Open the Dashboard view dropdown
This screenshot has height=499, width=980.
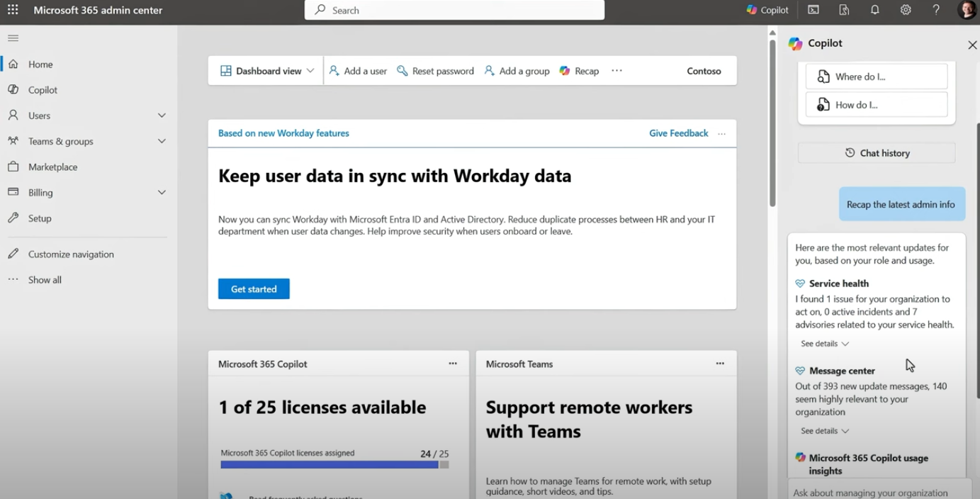pyautogui.click(x=266, y=70)
